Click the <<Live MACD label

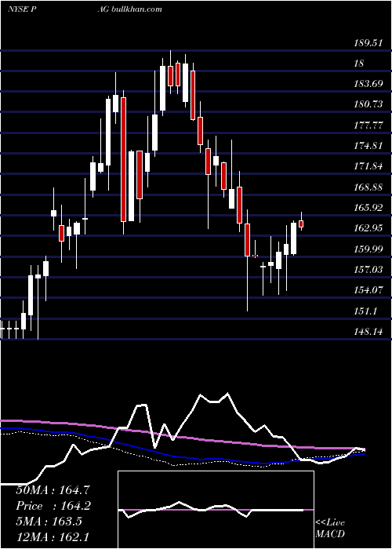pos(330,529)
